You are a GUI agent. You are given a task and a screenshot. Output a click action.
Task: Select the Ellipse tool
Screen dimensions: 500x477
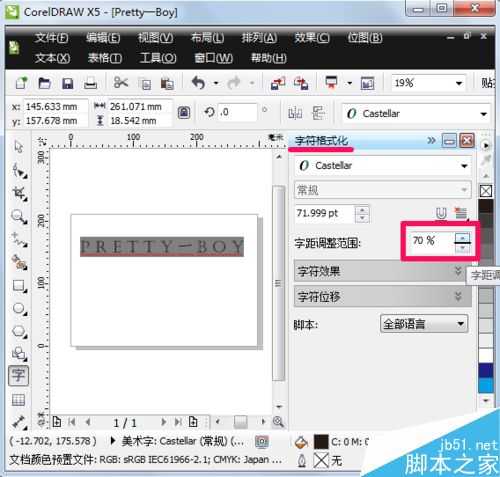[x=19, y=309]
